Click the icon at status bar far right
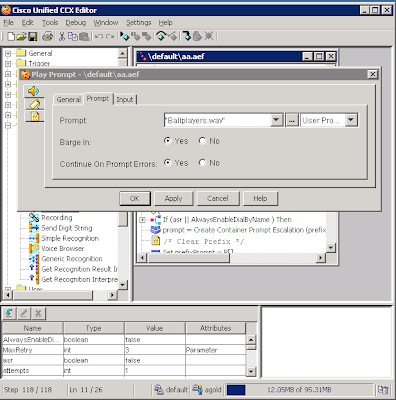Image resolution: width=396 pixels, height=400 pixels. pos(383,390)
